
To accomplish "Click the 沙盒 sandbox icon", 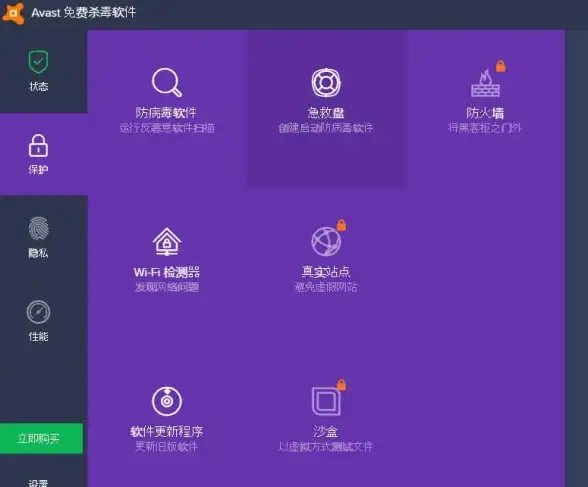I will [326, 401].
